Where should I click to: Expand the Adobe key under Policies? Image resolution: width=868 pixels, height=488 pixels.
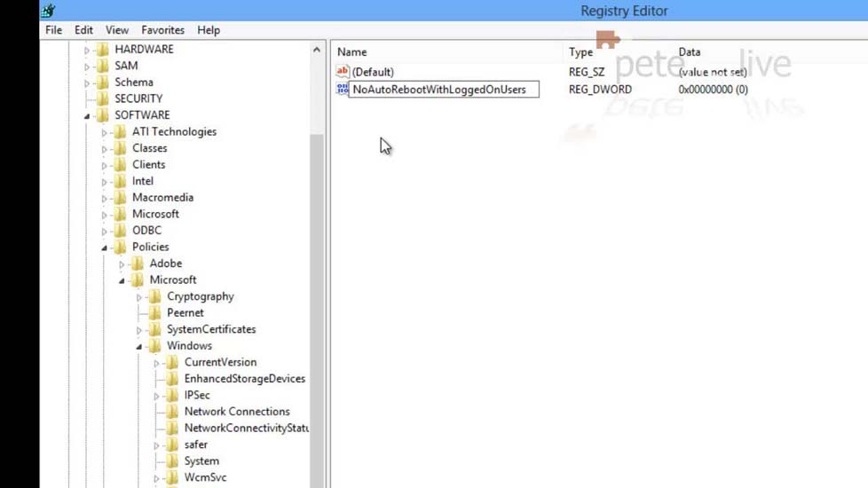(122, 264)
